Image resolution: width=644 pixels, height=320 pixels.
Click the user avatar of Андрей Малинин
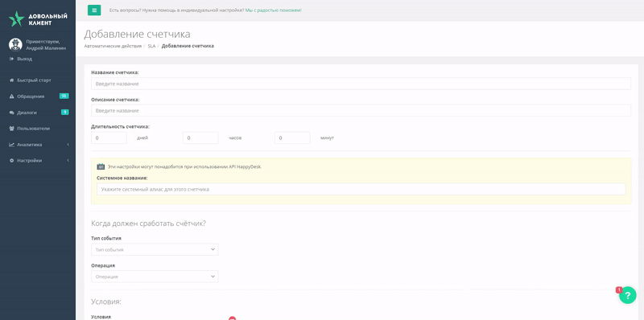[15, 44]
